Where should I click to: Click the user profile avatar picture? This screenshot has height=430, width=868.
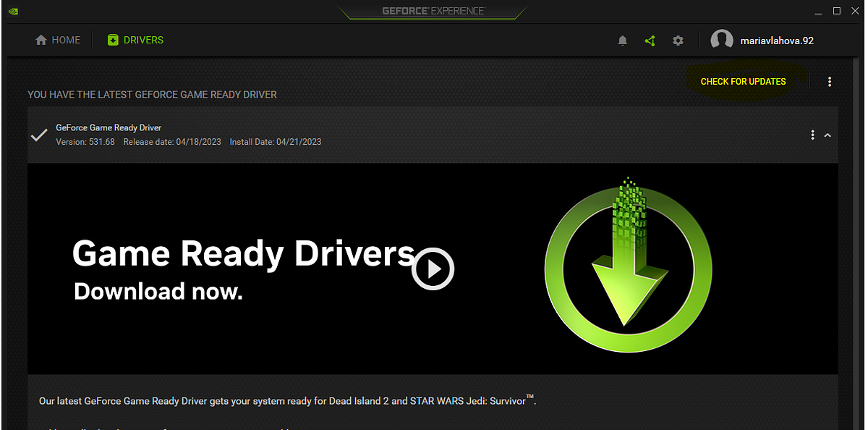tap(721, 40)
